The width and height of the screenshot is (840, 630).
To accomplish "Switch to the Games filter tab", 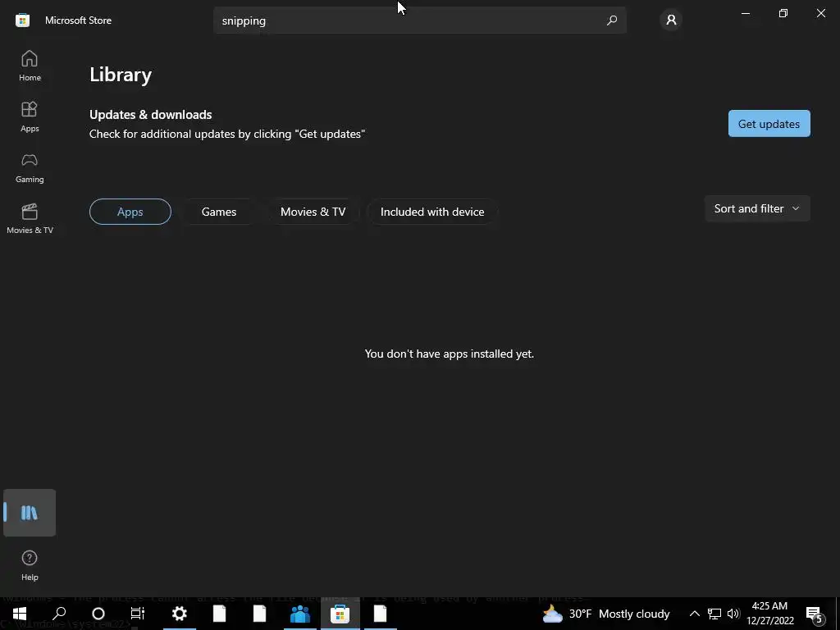I will tap(218, 212).
